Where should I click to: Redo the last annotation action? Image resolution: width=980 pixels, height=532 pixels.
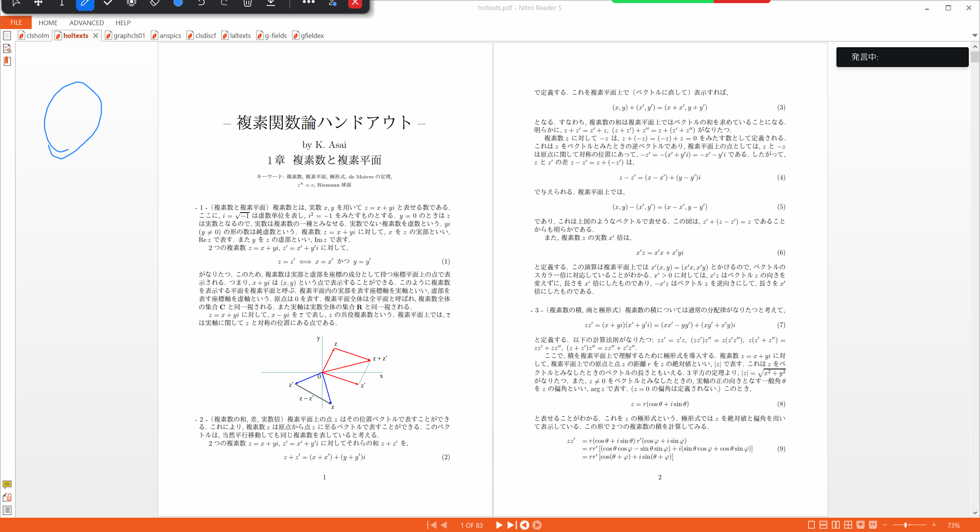coord(224,3)
